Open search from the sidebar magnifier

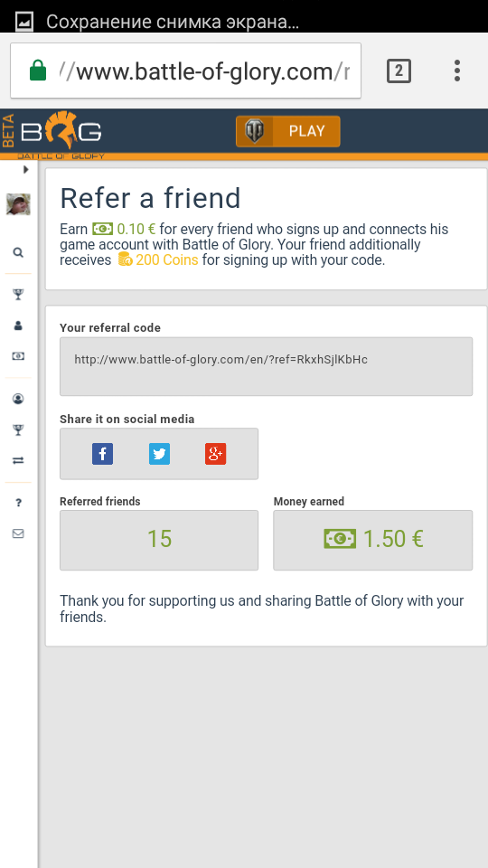(18, 252)
